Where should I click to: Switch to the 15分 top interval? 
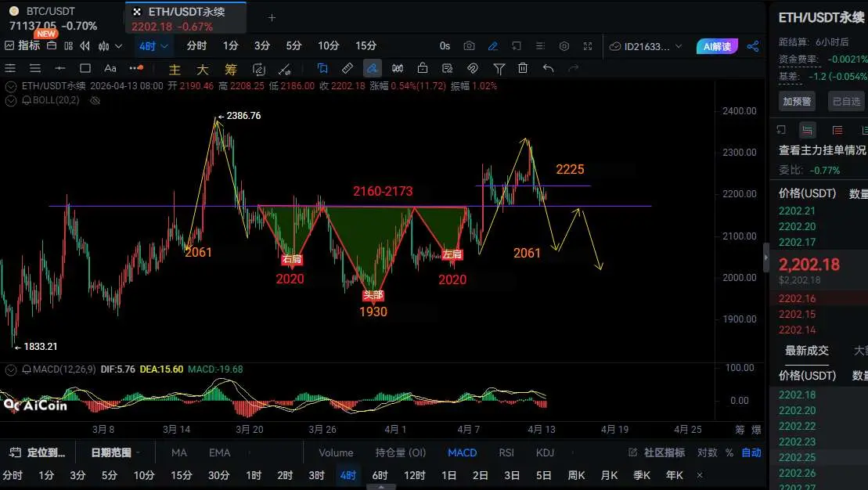(366, 46)
